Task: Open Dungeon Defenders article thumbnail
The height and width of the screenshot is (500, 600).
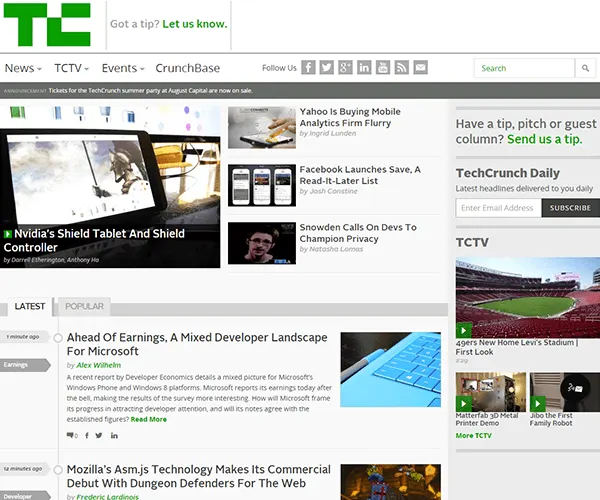Action: tap(390, 482)
